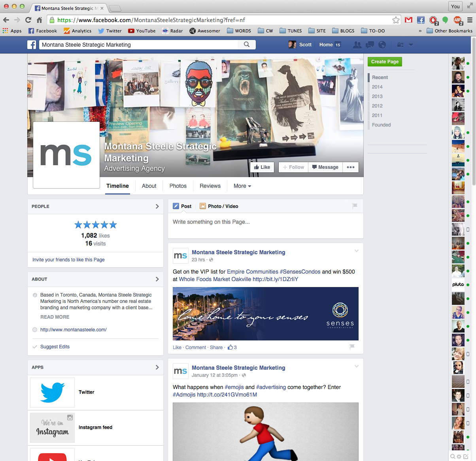Flag icon in post composer

(355, 206)
